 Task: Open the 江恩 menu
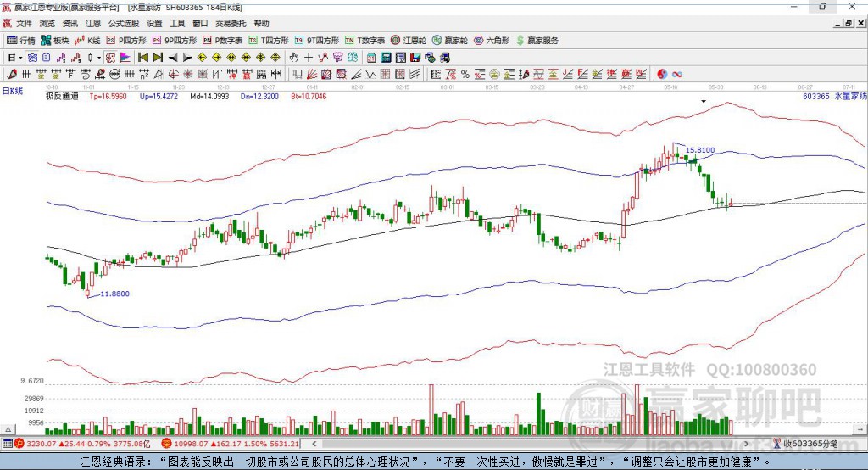(x=93, y=23)
